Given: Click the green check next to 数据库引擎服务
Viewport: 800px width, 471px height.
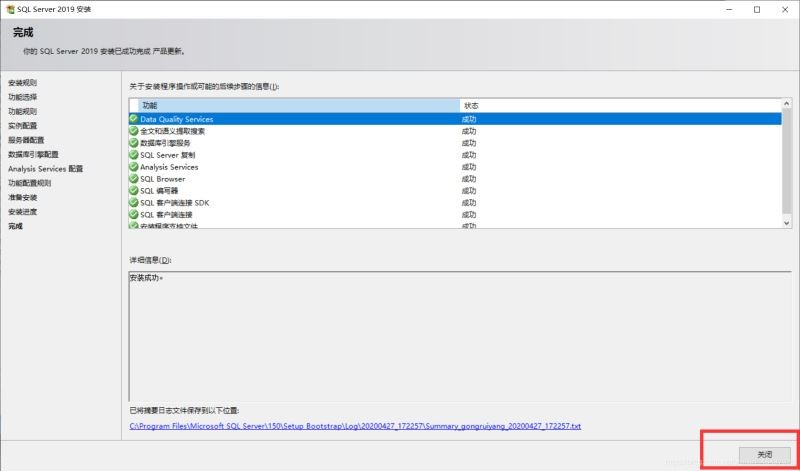Looking at the screenshot, I should click(x=134, y=143).
